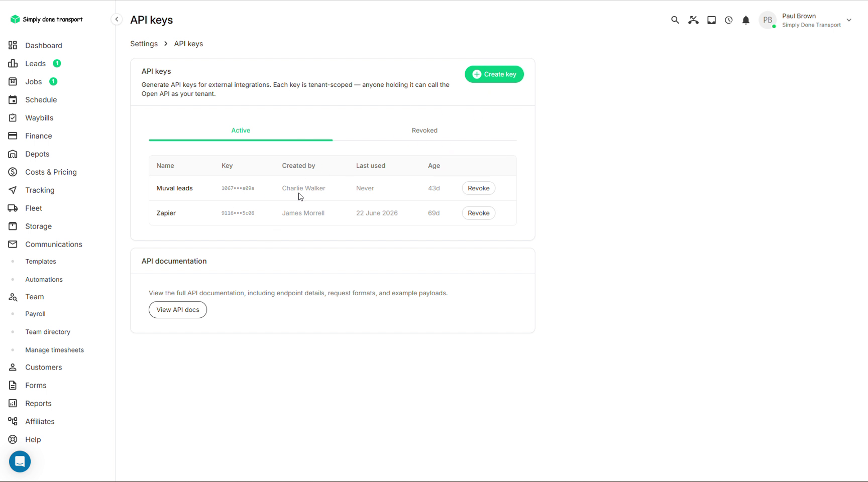The width and height of the screenshot is (868, 482).
Task: Open Templates submenu item
Action: 41,262
